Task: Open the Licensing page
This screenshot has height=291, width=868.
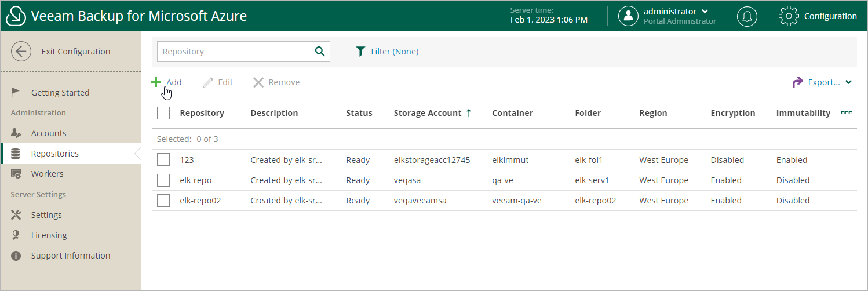Action: (x=49, y=235)
